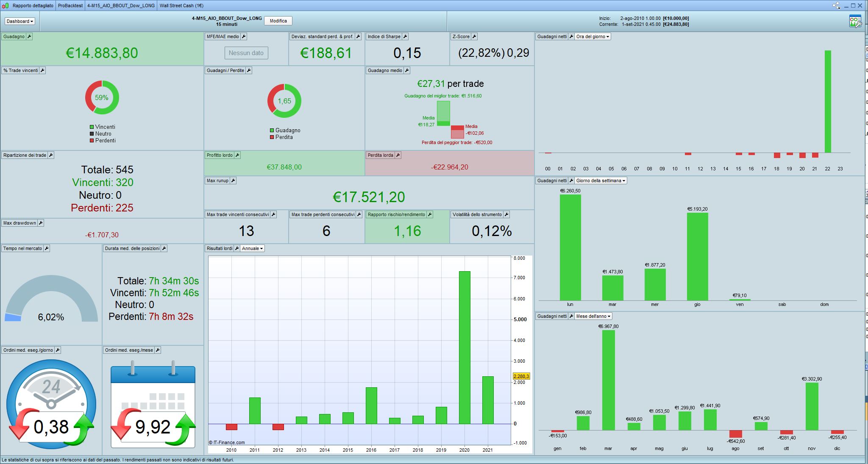Screen dimensions: 868x464
Task: Click wrench for Max trade vincenti consecutivi
Action: (273, 214)
